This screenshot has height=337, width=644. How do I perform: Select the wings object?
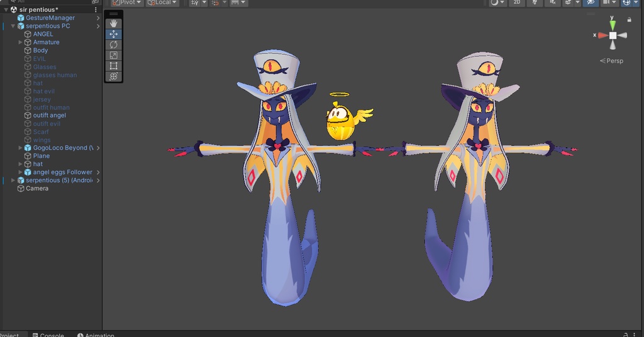click(x=42, y=140)
